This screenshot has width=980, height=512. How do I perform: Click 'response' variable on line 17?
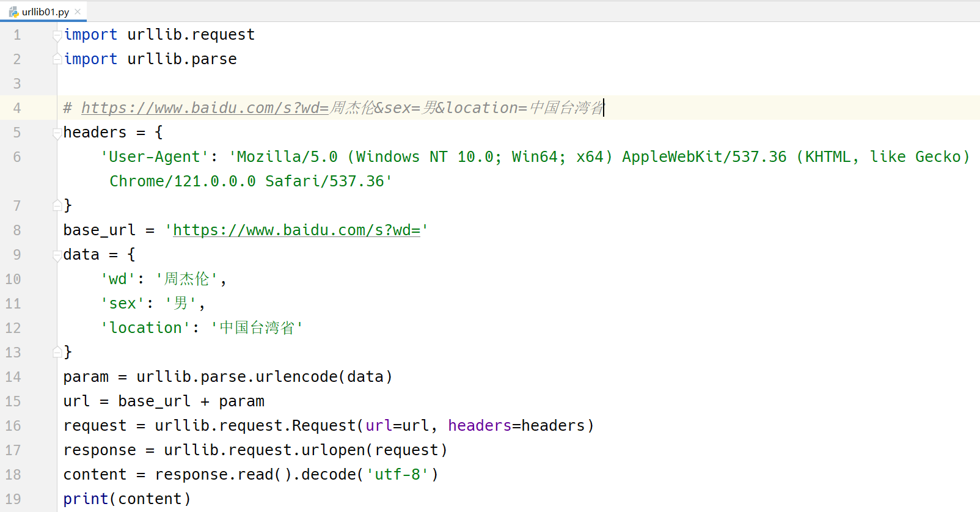(x=100, y=450)
